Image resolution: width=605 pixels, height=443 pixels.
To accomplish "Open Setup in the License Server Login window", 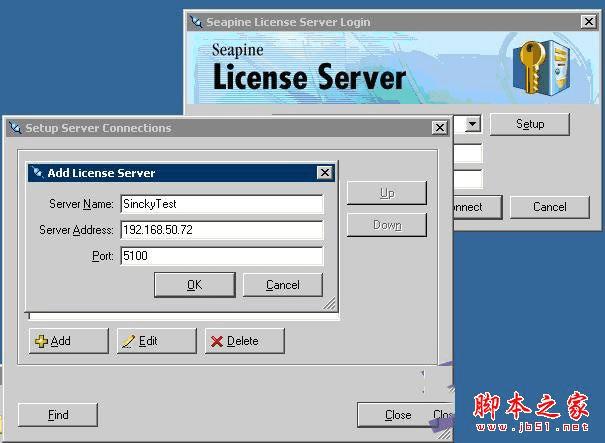I will pyautogui.click(x=530, y=124).
